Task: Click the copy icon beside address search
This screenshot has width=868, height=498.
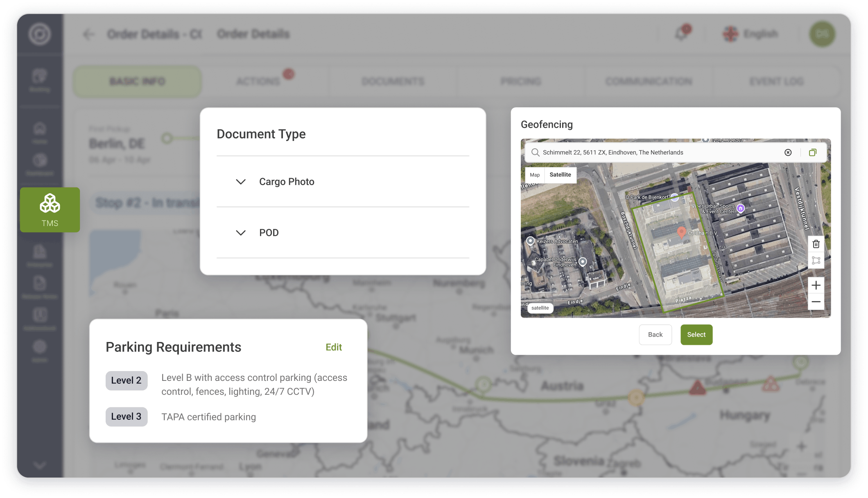Action: pyautogui.click(x=812, y=152)
